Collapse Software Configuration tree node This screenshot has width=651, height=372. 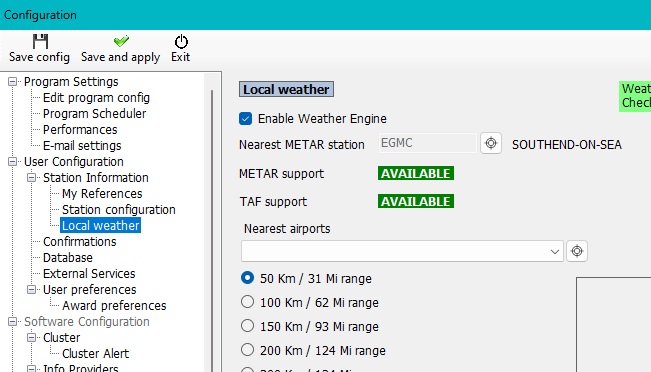tap(12, 321)
